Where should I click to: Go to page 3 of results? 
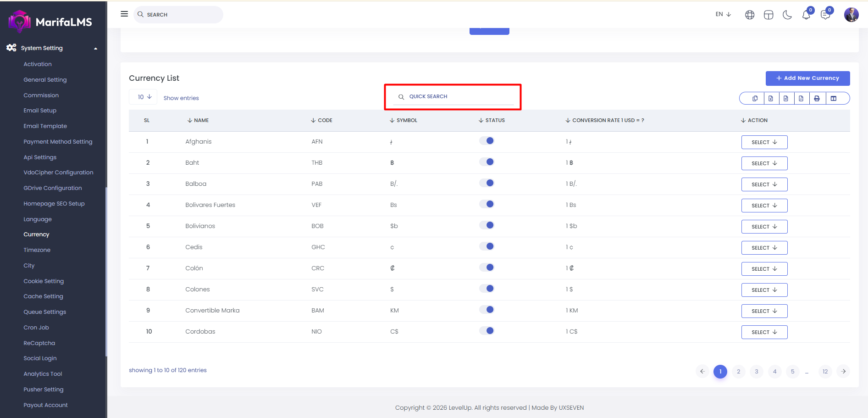757,372
